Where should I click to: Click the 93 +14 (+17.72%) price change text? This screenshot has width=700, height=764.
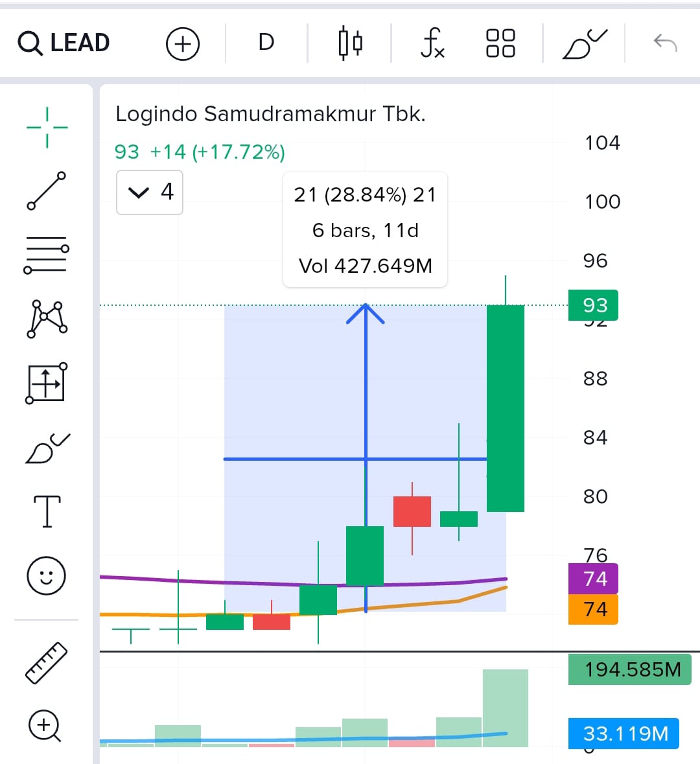click(200, 152)
